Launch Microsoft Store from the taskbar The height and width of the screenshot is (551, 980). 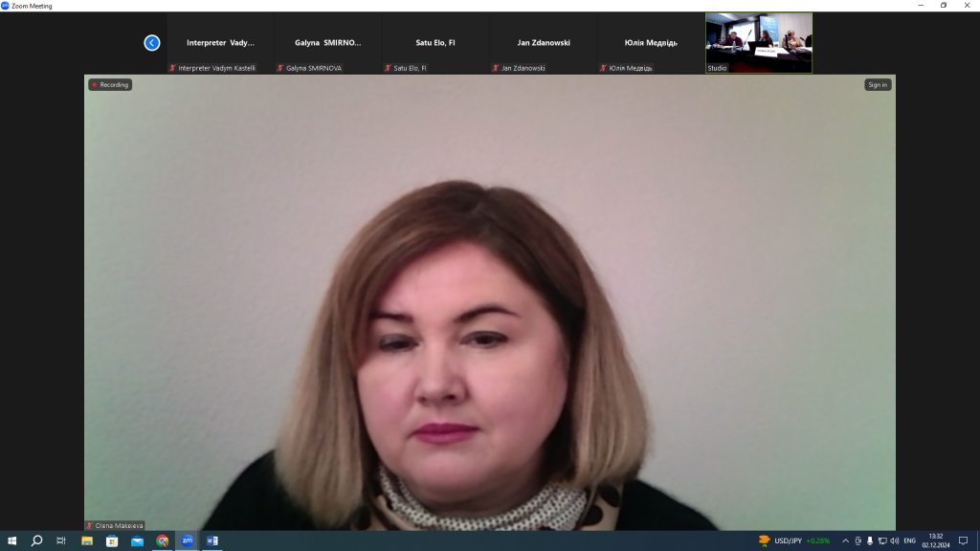click(x=112, y=540)
